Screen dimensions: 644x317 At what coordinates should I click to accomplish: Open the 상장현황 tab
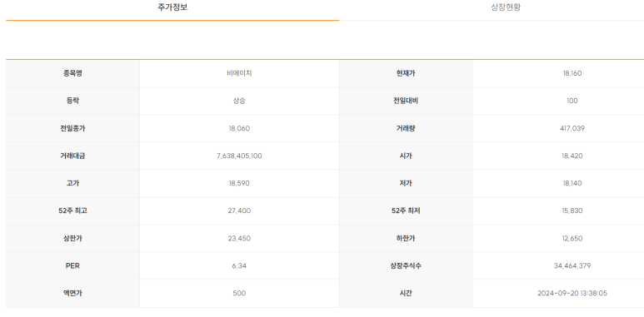tap(506, 7)
